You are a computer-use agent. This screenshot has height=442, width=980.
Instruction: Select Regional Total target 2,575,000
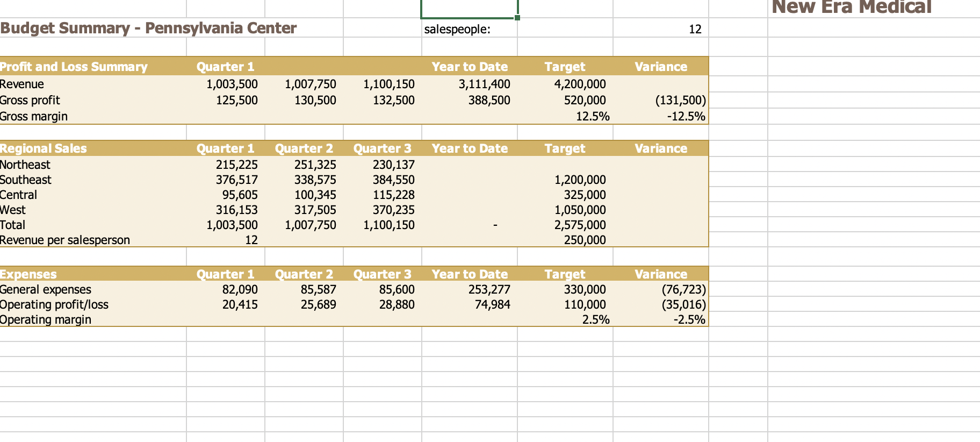pos(580,225)
